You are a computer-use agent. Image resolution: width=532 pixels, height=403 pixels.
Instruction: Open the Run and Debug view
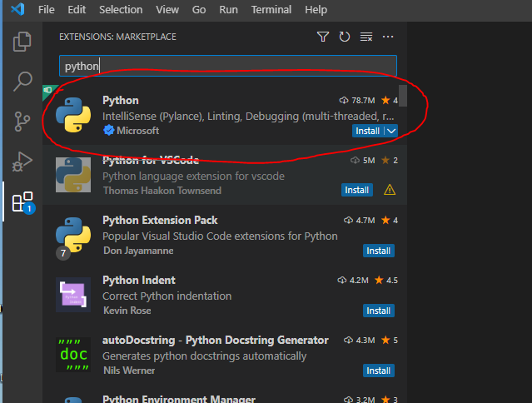coord(22,162)
